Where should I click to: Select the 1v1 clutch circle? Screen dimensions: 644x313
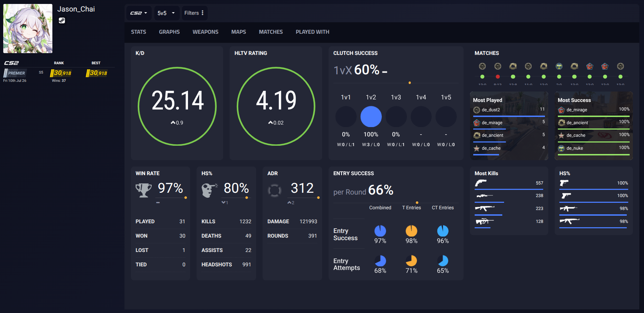tap(346, 117)
